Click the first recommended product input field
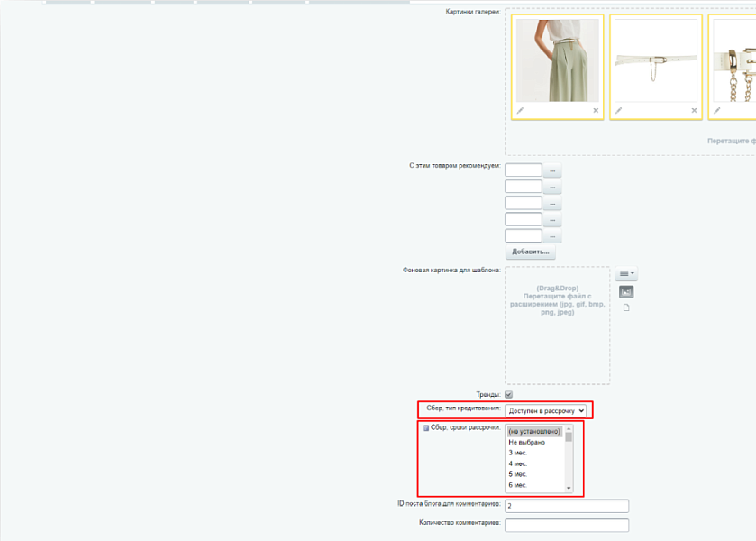Screen dimensions: 756x541 tap(524, 170)
